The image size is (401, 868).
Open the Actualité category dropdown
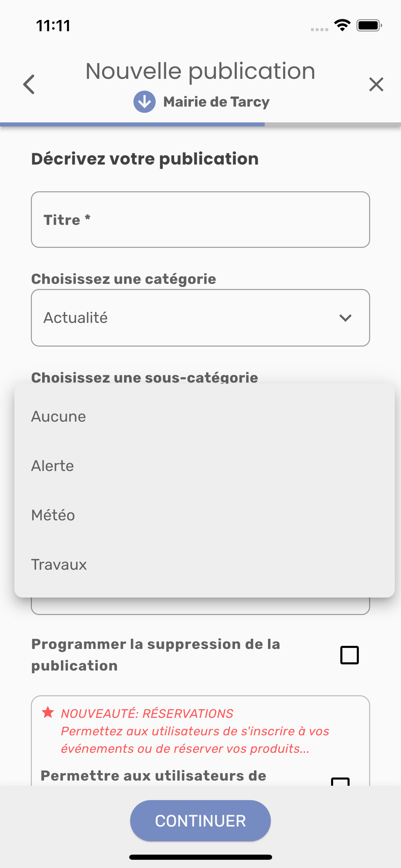tap(200, 318)
